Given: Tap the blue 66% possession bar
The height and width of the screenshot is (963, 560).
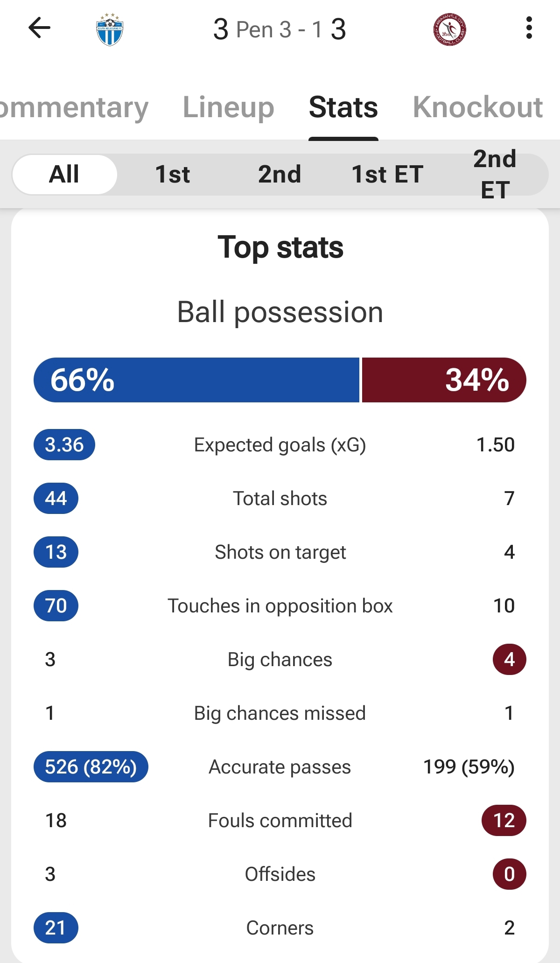Looking at the screenshot, I should pyautogui.click(x=196, y=380).
